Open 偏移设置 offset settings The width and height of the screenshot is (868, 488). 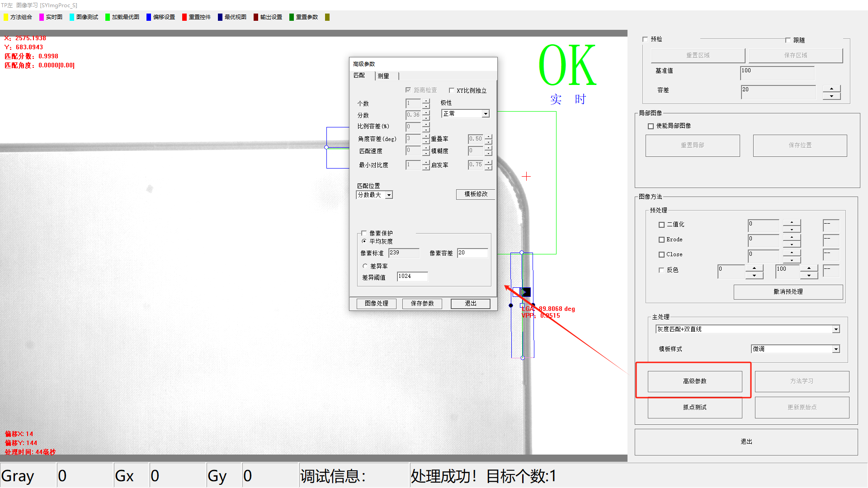pyautogui.click(x=164, y=17)
